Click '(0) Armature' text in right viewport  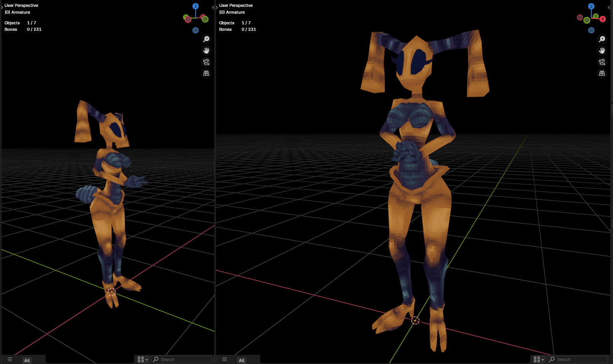pyautogui.click(x=232, y=12)
